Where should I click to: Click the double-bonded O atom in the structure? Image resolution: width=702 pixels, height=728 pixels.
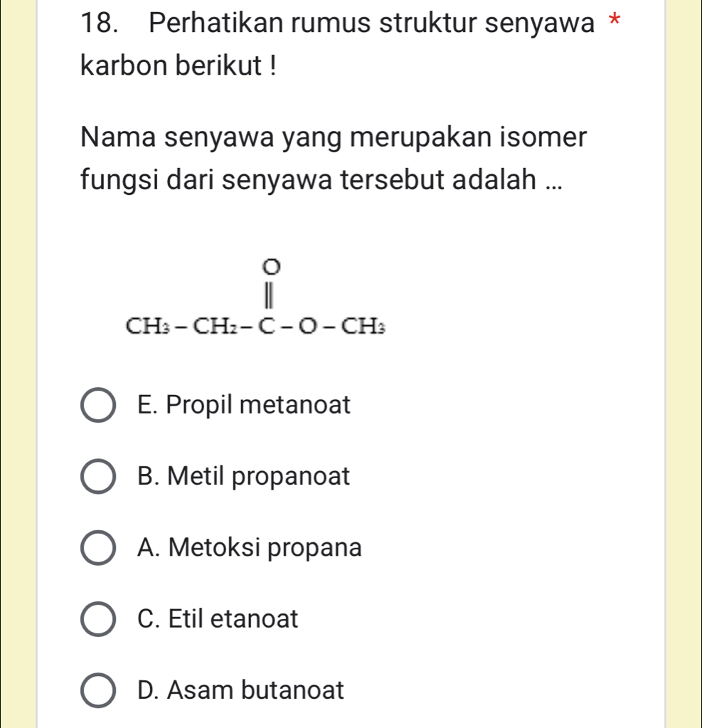click(x=272, y=266)
